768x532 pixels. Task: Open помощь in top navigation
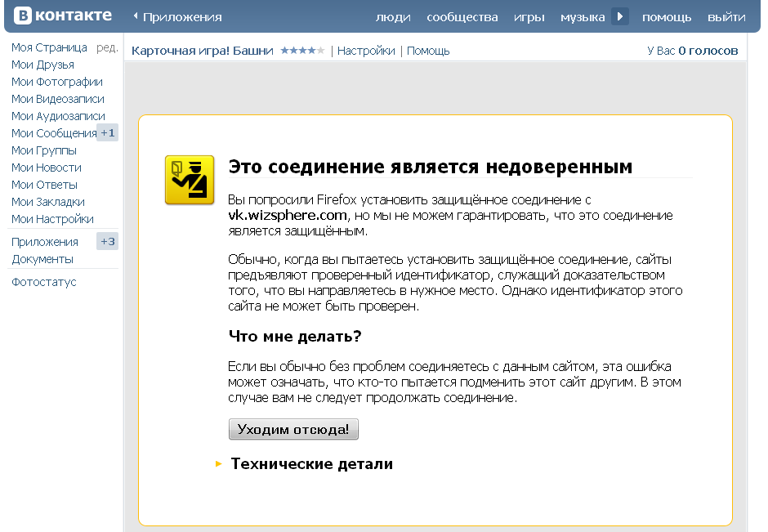click(x=667, y=17)
